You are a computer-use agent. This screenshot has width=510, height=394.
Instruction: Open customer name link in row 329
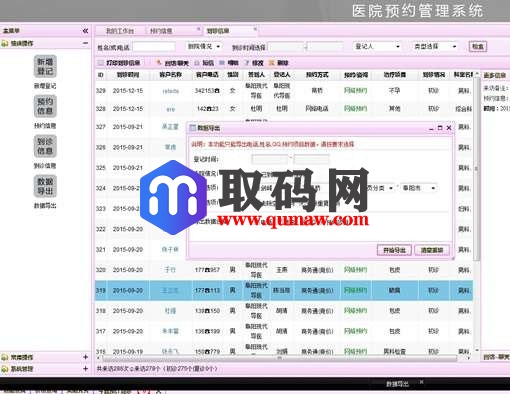pos(171,91)
